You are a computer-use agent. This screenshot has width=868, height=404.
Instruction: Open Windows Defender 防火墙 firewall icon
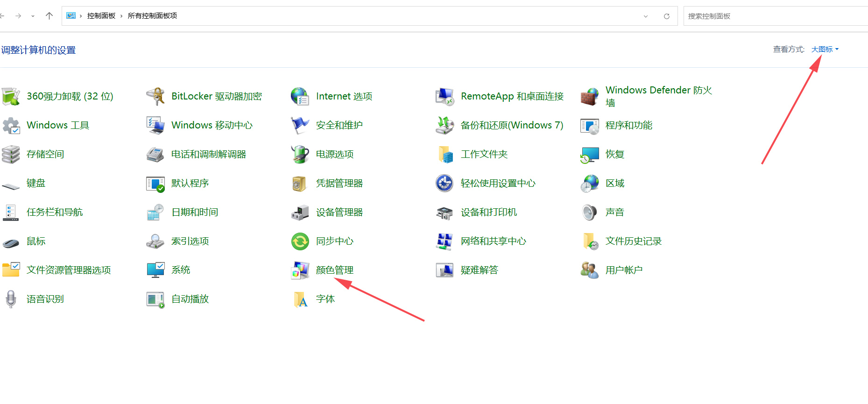589,97
